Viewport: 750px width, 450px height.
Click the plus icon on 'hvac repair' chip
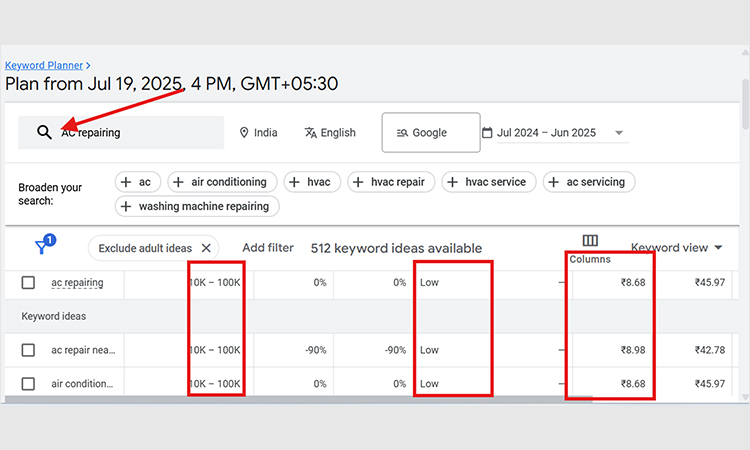click(x=358, y=182)
